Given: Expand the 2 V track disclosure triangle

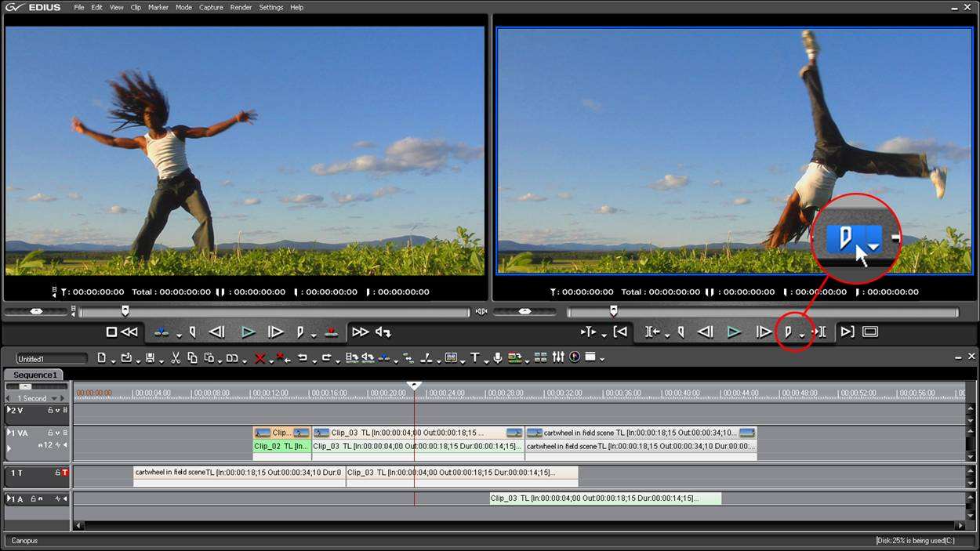Looking at the screenshot, I should 9,410.
